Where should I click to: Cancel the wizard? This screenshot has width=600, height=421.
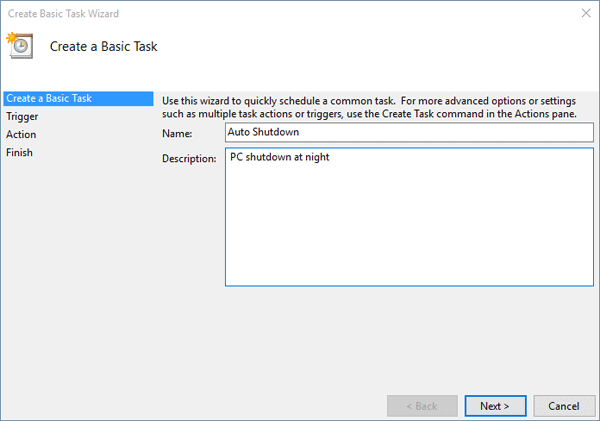pos(557,406)
